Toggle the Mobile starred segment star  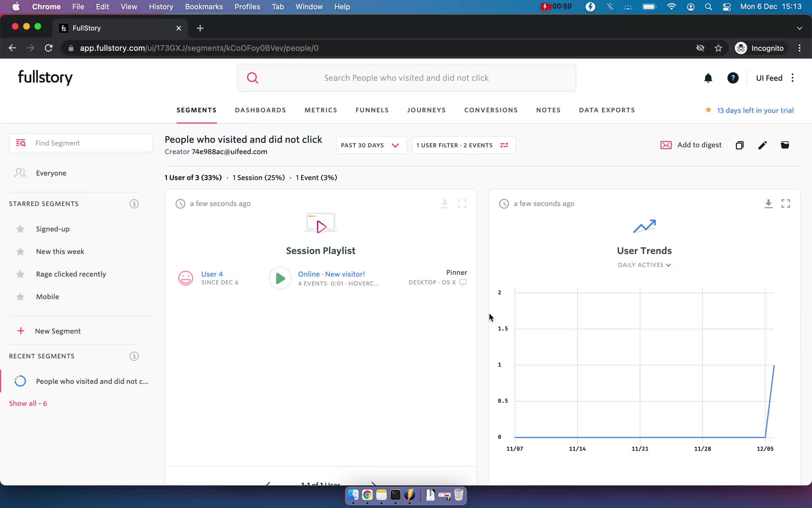pyautogui.click(x=20, y=296)
